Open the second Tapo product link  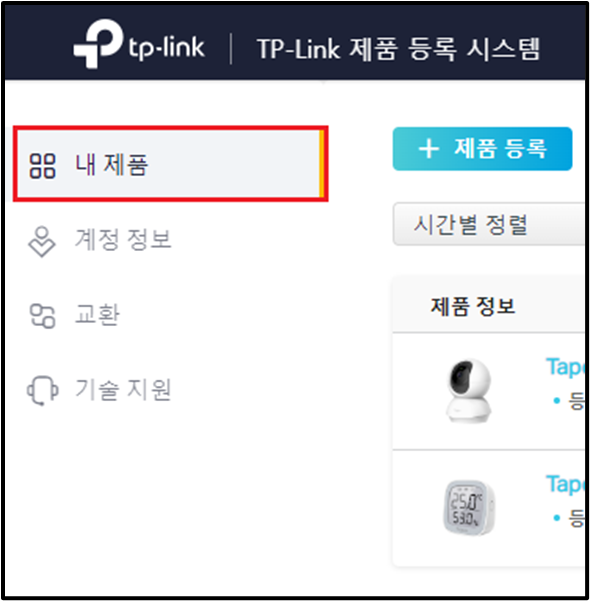pos(565,484)
